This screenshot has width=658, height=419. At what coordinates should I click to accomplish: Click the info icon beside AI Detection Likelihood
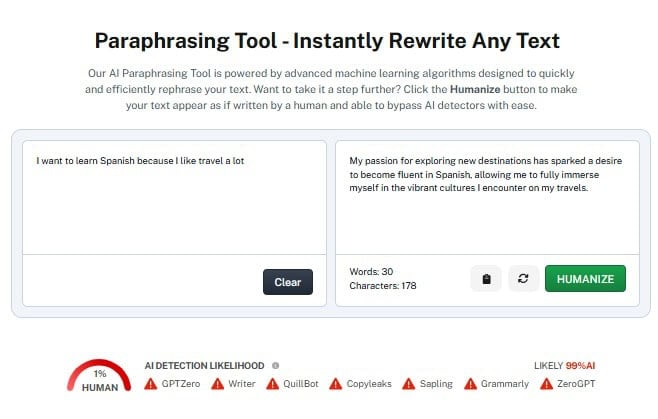coord(275,366)
